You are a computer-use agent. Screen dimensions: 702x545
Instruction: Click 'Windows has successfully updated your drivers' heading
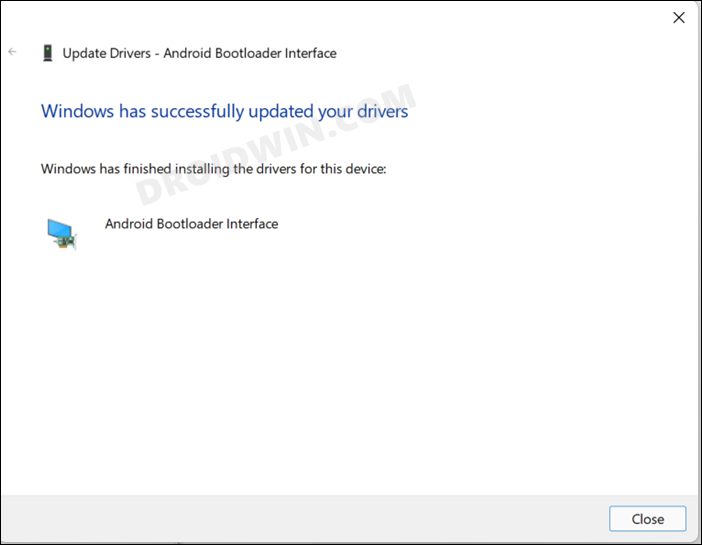click(x=224, y=111)
